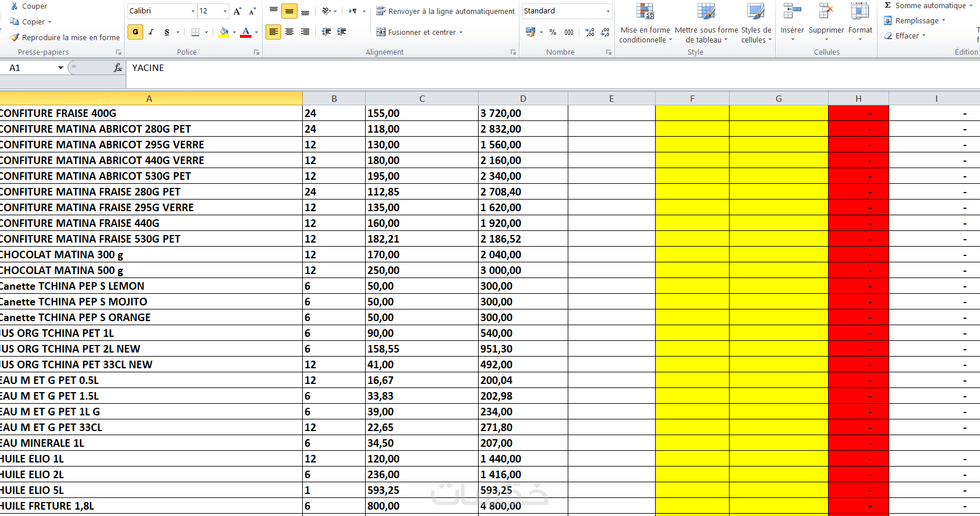Screen dimensions: 980x516
Task: Click the Somme automatique sigma icon
Action: pos(888,5)
